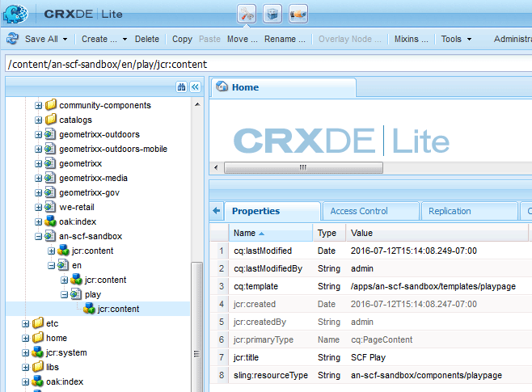Click the CRXDE Lite elephant logo icon
The image size is (532, 392).
pyautogui.click(x=15, y=14)
